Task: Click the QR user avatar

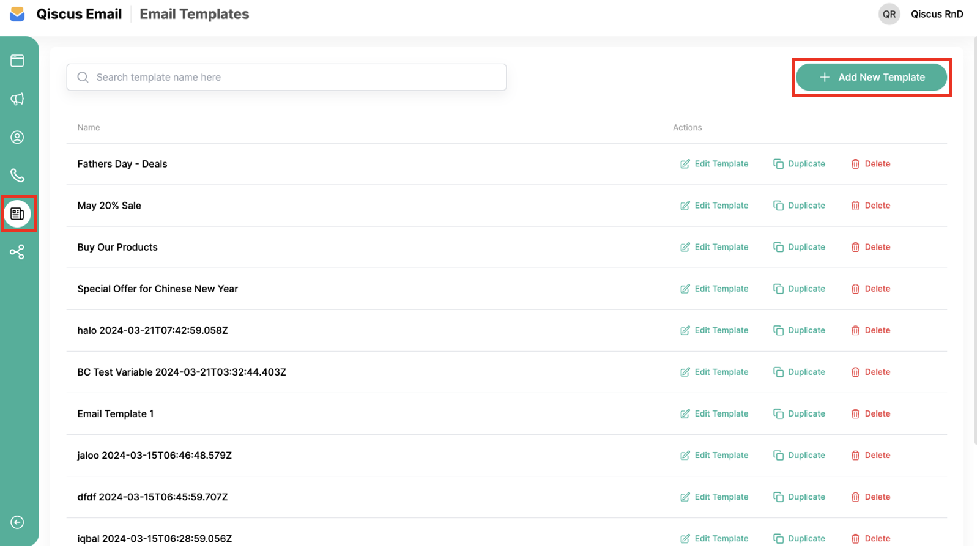Action: [x=888, y=14]
